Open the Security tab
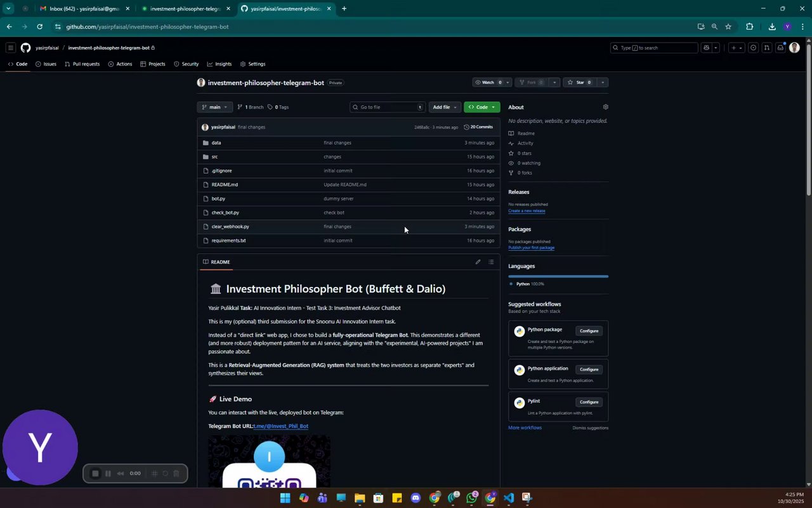The height and width of the screenshot is (508, 812). coord(186,64)
